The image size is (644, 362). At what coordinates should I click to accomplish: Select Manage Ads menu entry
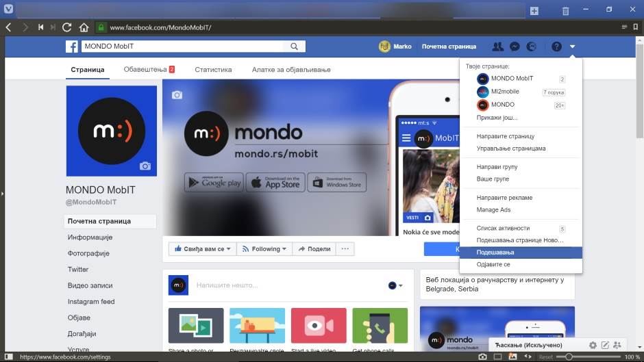[493, 209]
